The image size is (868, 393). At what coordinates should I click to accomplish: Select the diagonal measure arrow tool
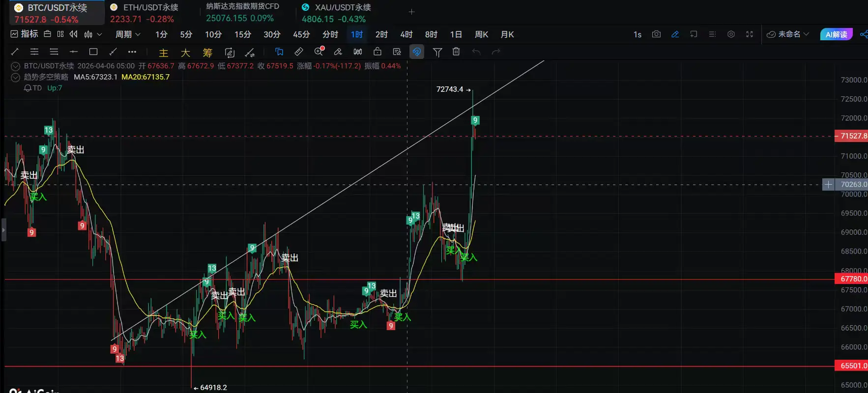tap(113, 52)
